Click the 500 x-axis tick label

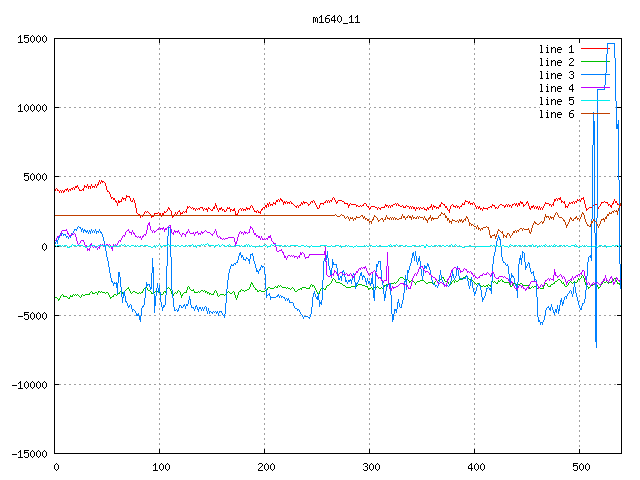[x=580, y=467]
